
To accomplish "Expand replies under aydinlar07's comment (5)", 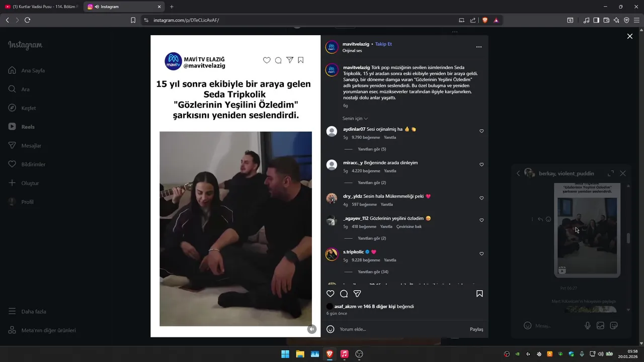I will pos(372,149).
